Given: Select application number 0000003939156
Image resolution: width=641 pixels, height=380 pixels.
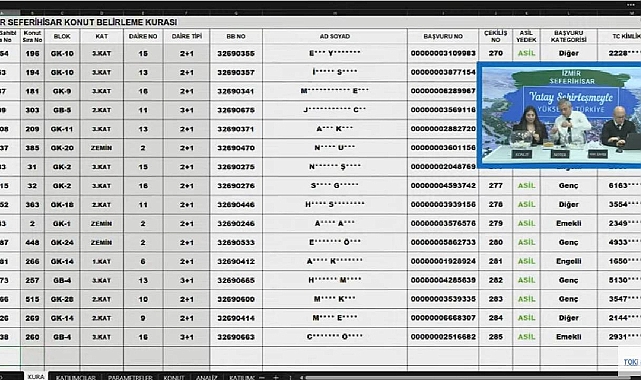Looking at the screenshot, I should tap(443, 204).
